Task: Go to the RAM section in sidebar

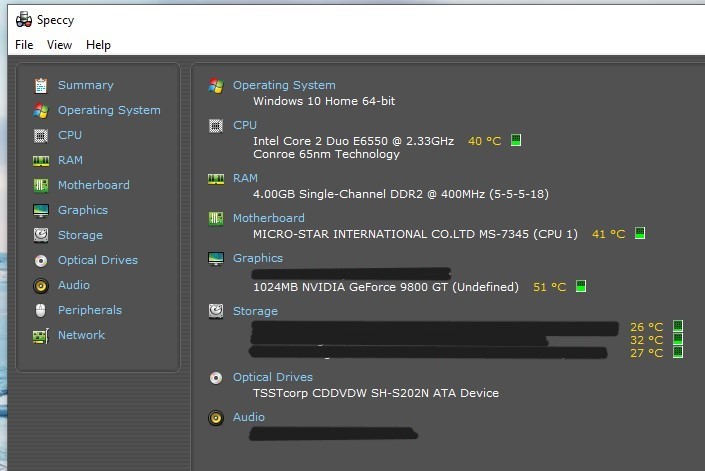Action: pyautogui.click(x=71, y=160)
